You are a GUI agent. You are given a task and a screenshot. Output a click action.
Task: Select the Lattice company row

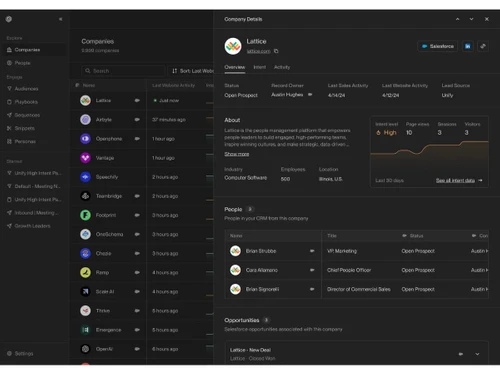(x=142, y=100)
